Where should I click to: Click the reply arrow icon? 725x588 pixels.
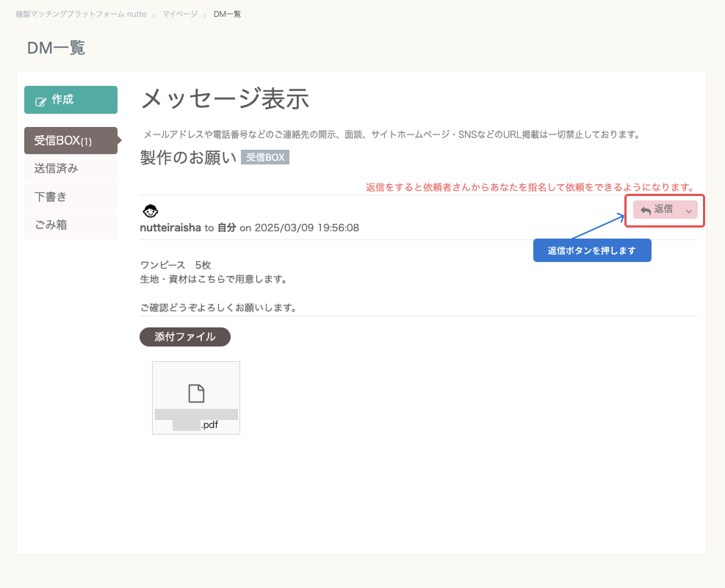point(646,211)
